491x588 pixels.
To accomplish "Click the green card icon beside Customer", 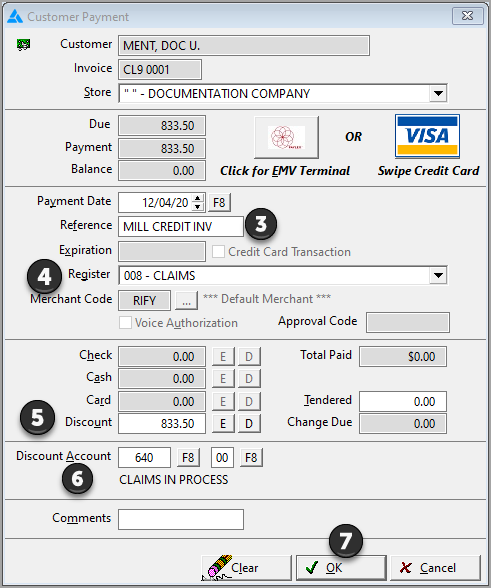I will tap(24, 45).
